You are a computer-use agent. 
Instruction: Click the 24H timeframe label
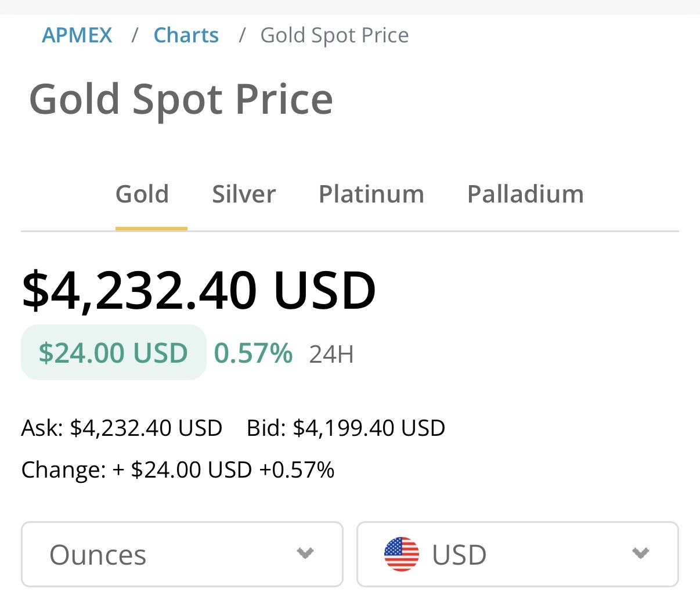pyautogui.click(x=331, y=354)
